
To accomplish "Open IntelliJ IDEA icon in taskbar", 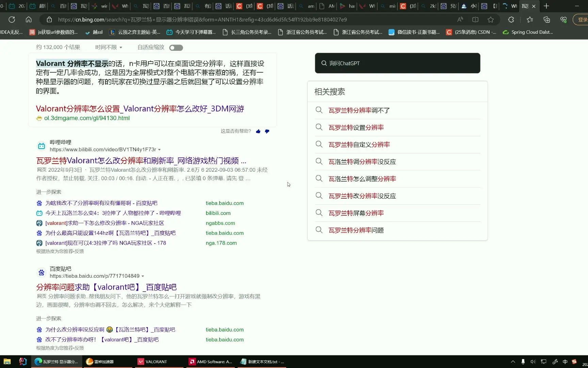I will (23, 362).
